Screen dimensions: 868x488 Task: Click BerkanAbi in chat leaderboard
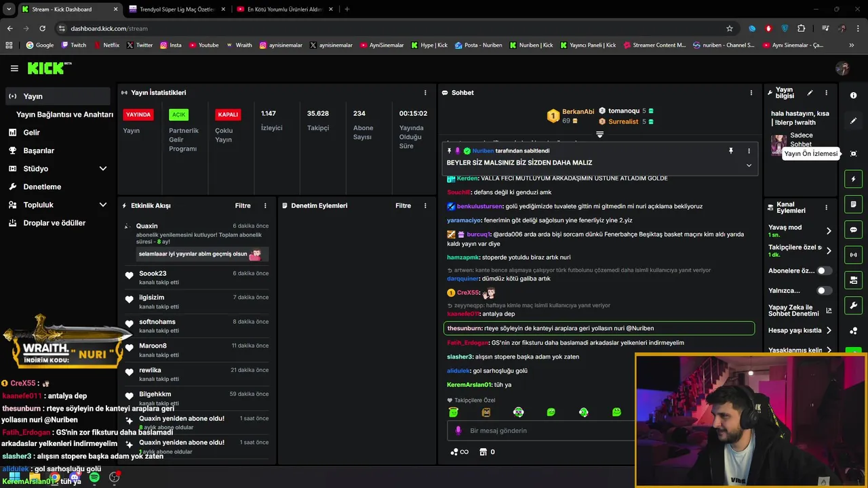(578, 112)
